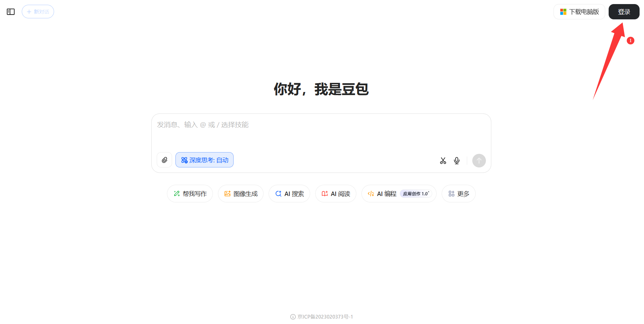Image resolution: width=644 pixels, height=324 pixels.
Task: Select the 帮我写作 writing skill icon
Action: pyautogui.click(x=176, y=194)
